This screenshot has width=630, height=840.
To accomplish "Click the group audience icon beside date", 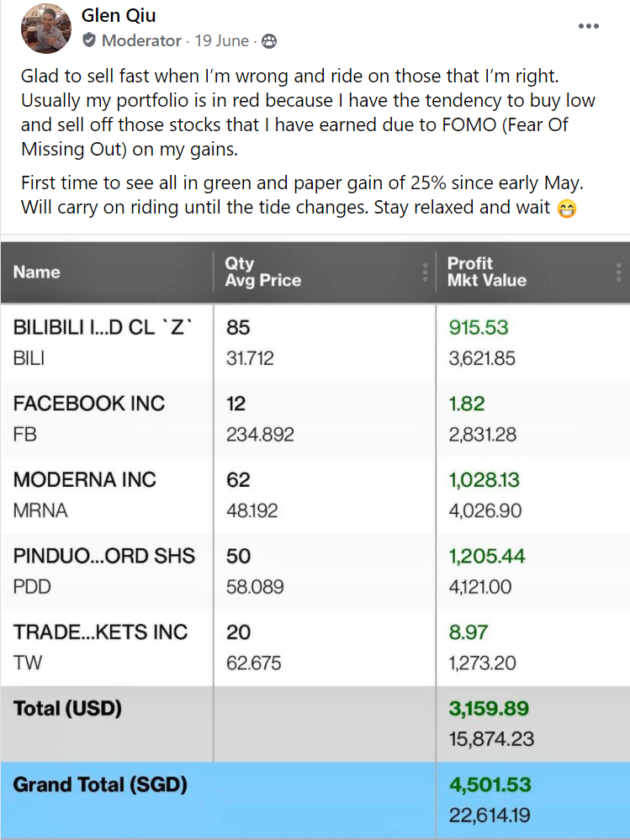I will click(269, 40).
